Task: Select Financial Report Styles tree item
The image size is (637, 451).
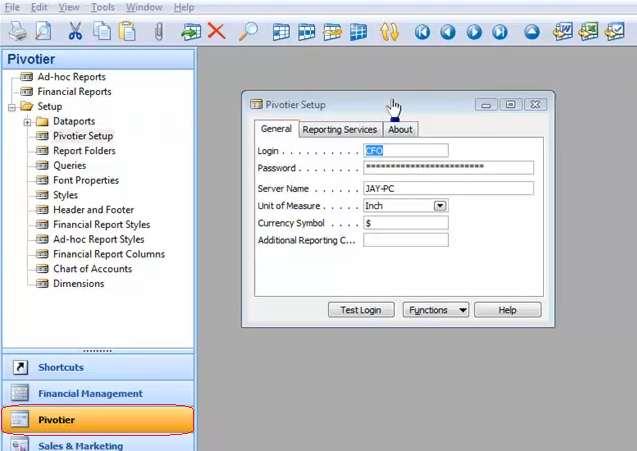Action: (x=102, y=224)
